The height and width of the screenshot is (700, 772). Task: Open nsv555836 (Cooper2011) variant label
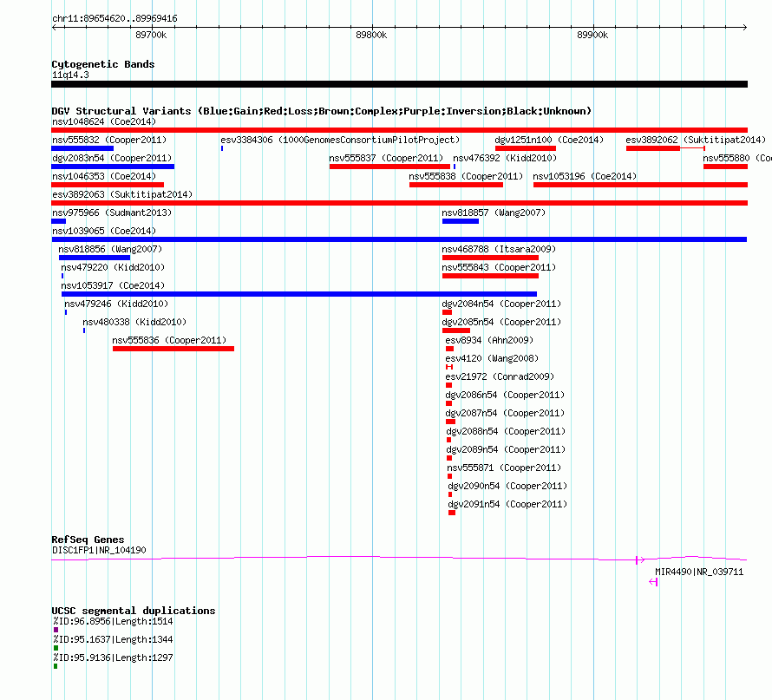coord(169,340)
